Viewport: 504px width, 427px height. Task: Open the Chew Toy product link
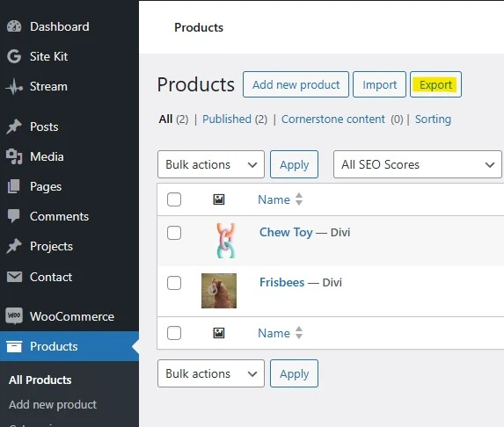286,232
